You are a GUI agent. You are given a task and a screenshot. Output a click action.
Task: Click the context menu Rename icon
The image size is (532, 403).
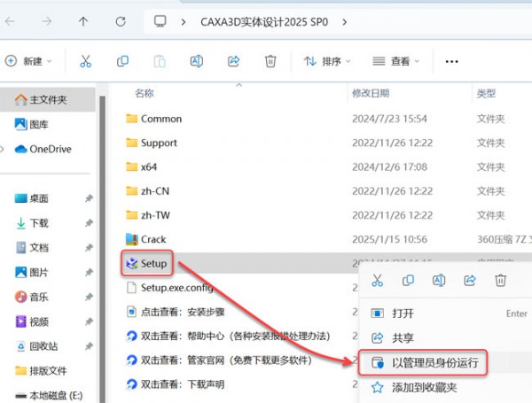[x=439, y=280]
